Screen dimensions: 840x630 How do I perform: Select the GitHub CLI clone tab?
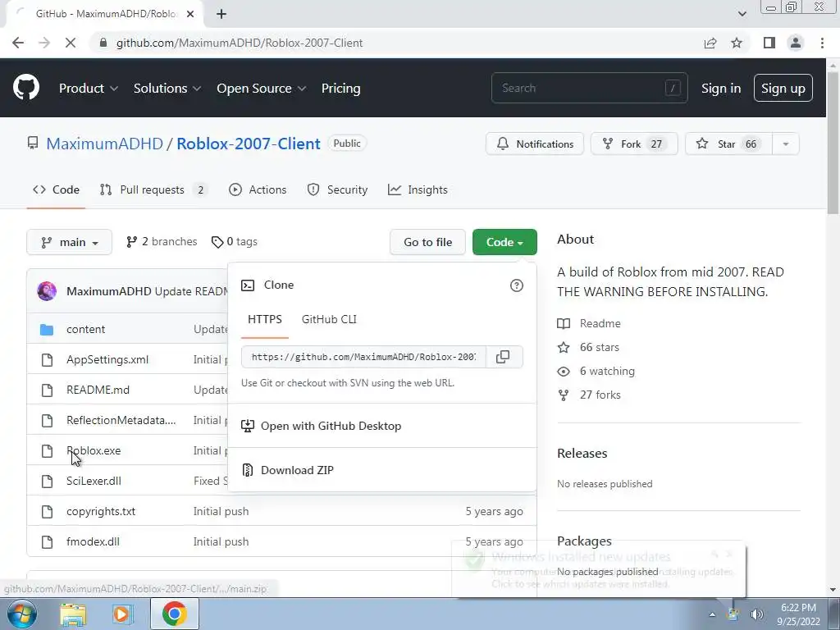point(329,319)
